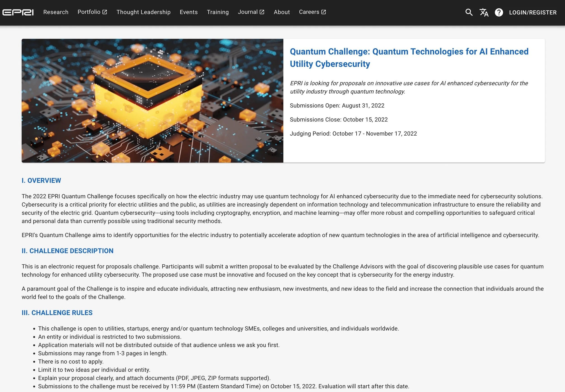The height and width of the screenshot is (392, 565).
Task: Go to the Events menu item
Action: click(189, 12)
